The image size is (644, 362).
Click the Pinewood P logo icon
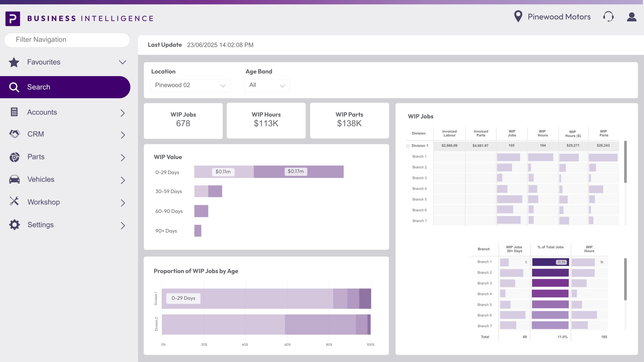pos(13,19)
